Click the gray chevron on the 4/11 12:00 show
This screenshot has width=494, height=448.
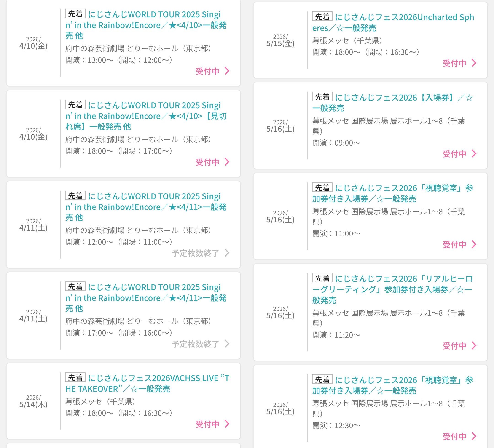[x=227, y=253]
